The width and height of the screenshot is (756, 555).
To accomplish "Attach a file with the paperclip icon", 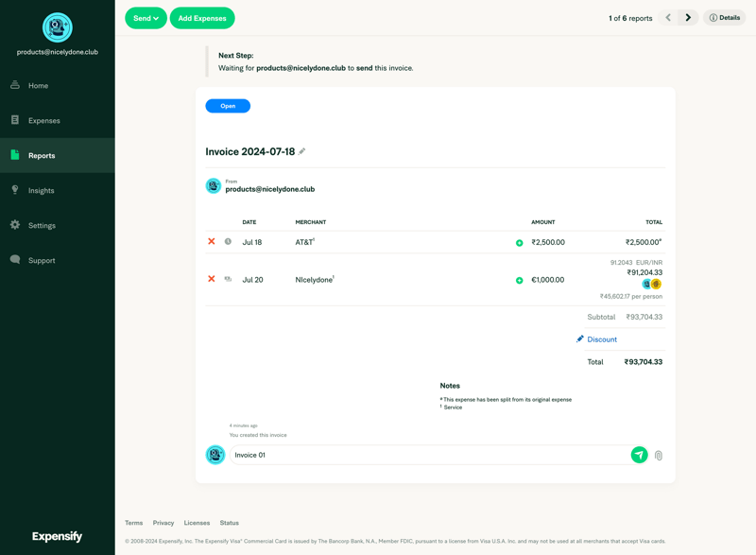I will coord(659,455).
